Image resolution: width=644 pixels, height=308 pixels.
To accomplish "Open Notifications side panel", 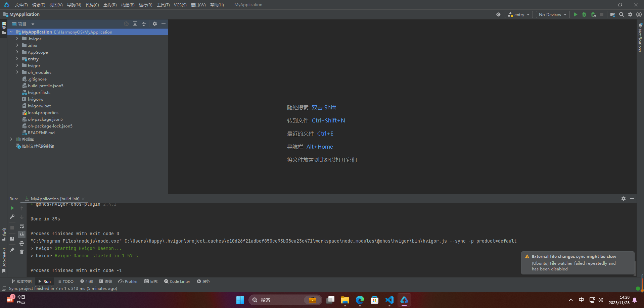I will [x=640, y=38].
